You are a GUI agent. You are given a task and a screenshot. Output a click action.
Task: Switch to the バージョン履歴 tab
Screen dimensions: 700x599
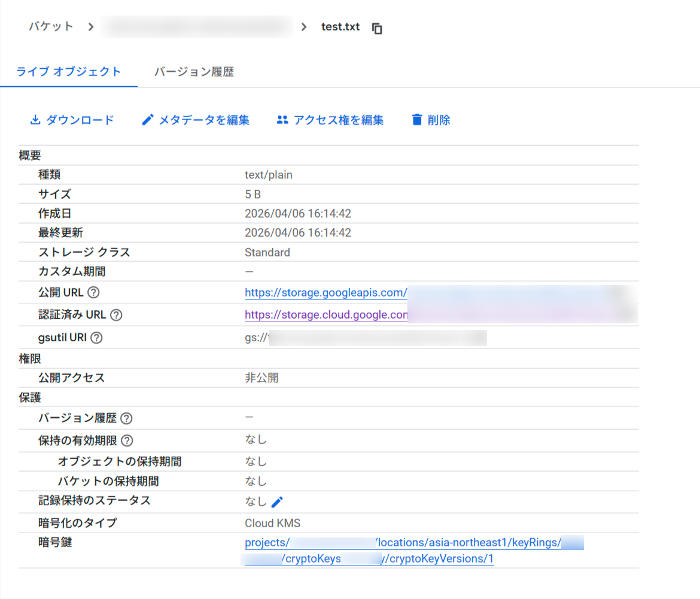coord(194,71)
